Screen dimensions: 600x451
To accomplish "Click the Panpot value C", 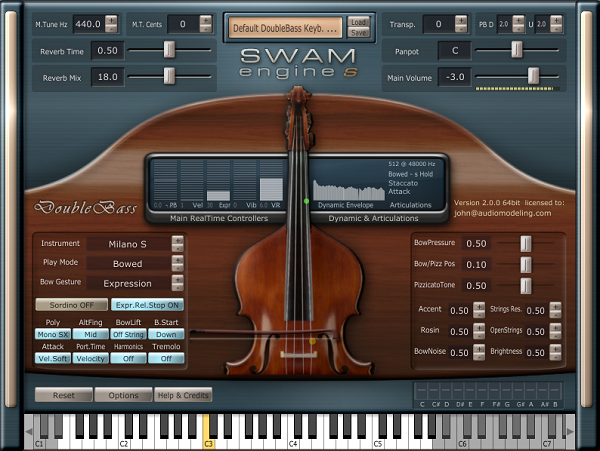I will (x=455, y=50).
